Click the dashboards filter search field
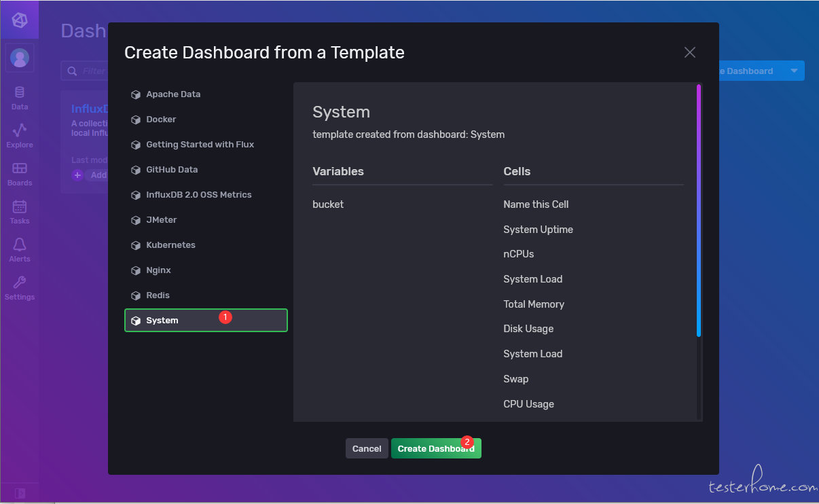Screen dimensions: 819x504 pyautogui.click(x=85, y=71)
